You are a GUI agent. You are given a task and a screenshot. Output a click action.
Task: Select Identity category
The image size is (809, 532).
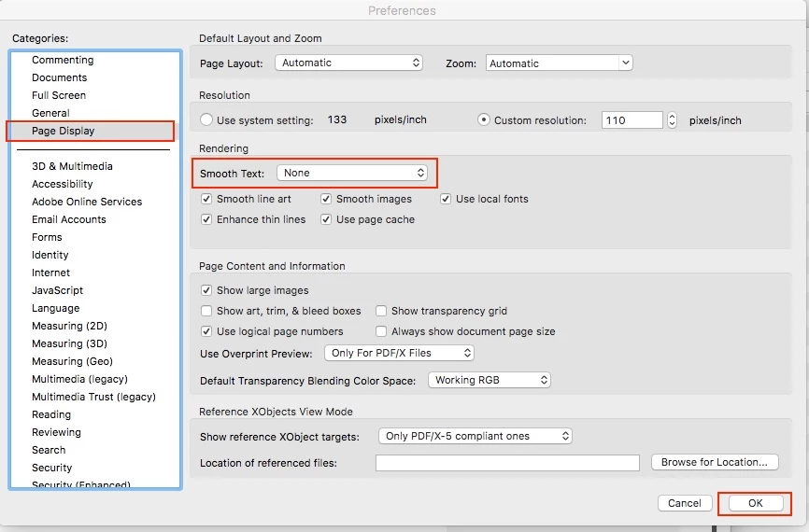(50, 255)
